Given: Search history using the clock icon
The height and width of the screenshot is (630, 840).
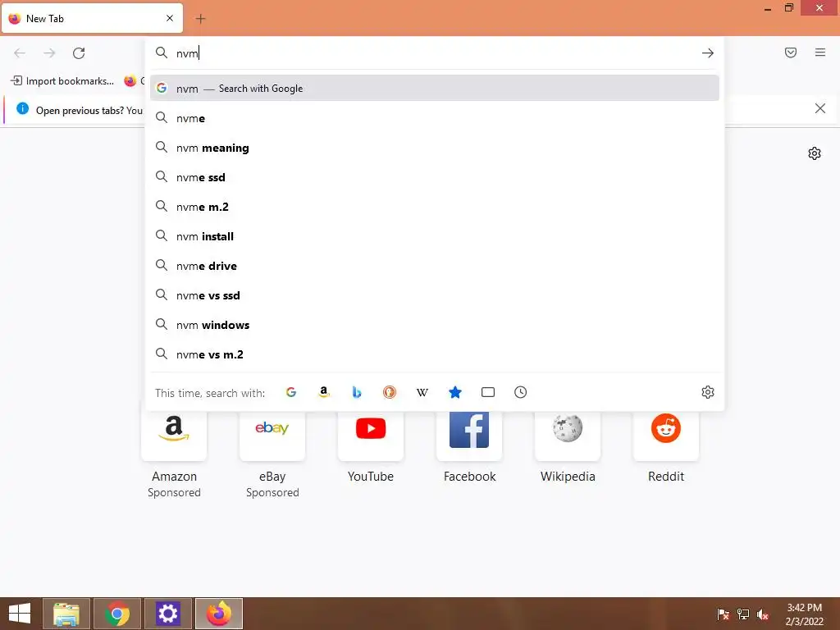Looking at the screenshot, I should (x=521, y=392).
